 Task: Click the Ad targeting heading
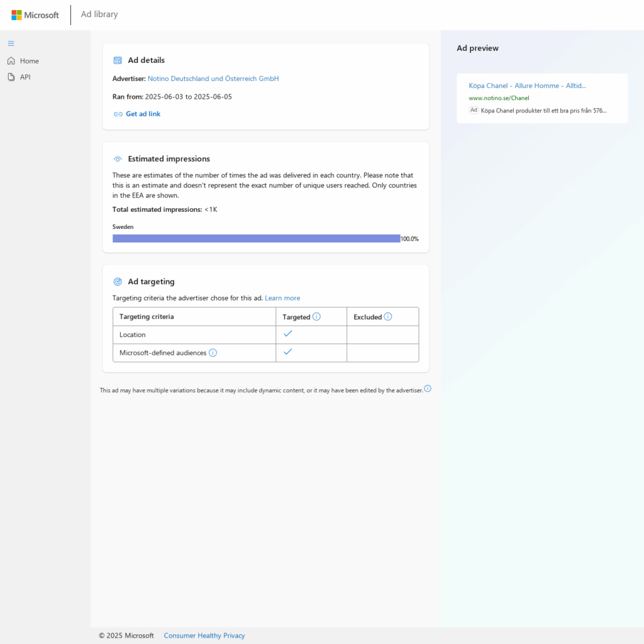[151, 282]
